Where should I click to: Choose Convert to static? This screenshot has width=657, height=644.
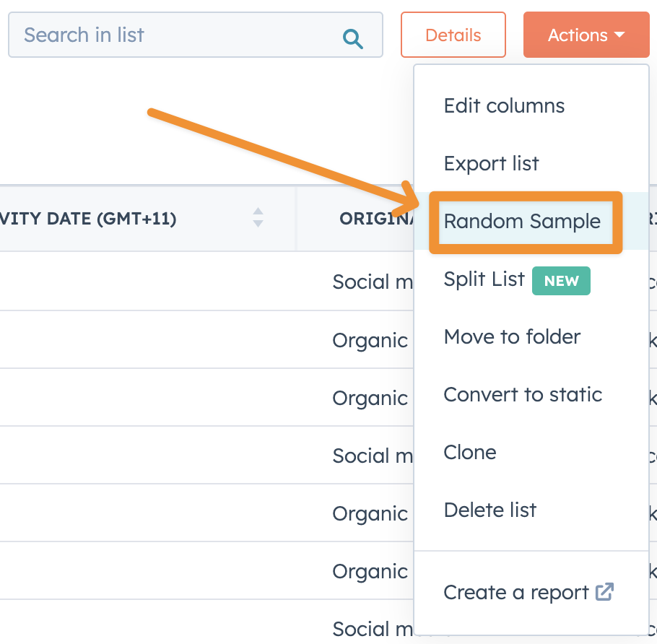[523, 395]
